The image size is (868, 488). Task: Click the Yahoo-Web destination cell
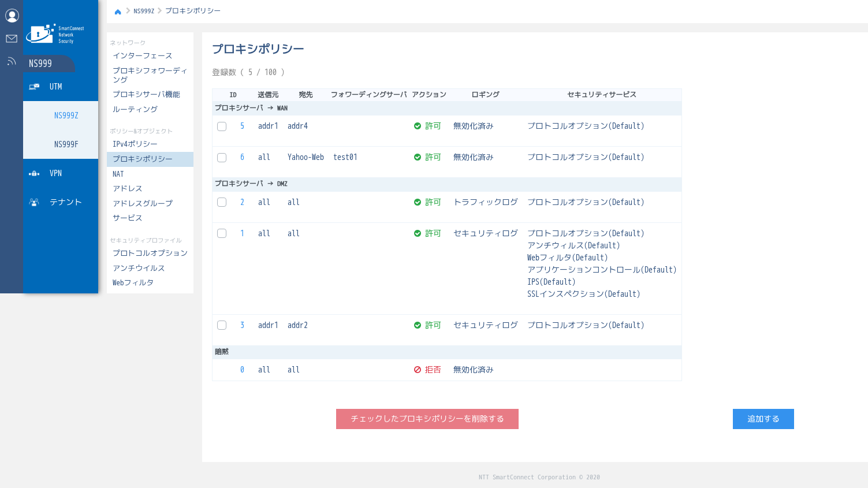[306, 157]
